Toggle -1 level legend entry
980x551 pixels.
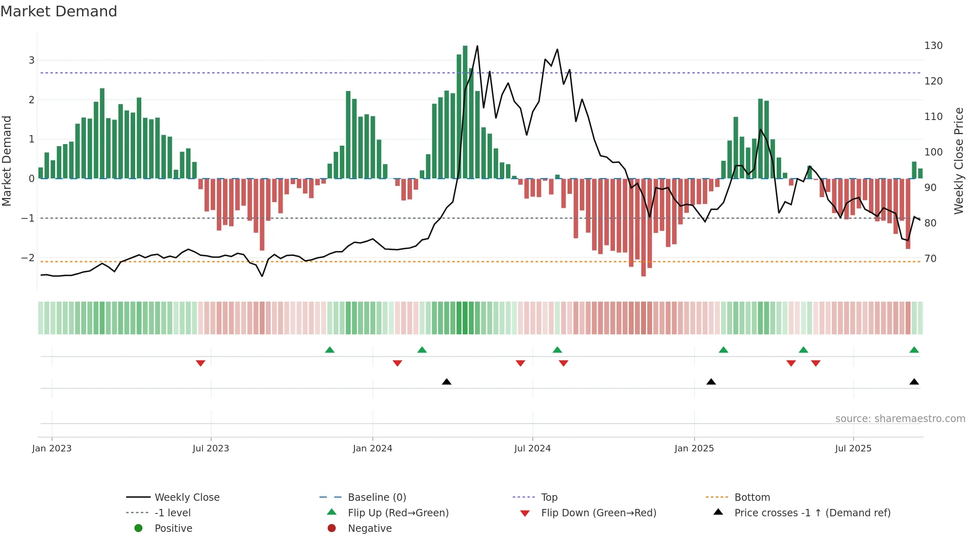[x=158, y=513]
